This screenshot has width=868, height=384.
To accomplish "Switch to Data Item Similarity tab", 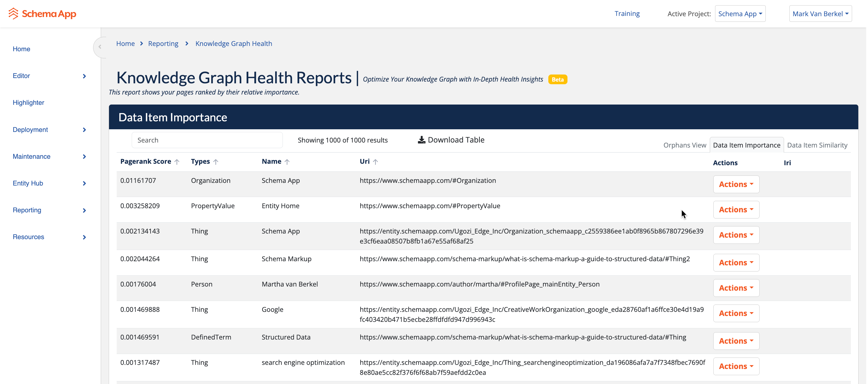I will [x=817, y=145].
